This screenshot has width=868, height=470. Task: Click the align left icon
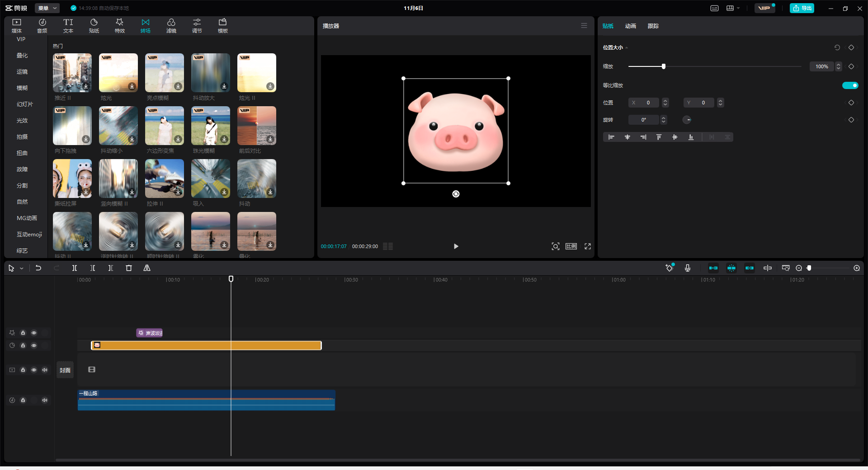(611, 137)
